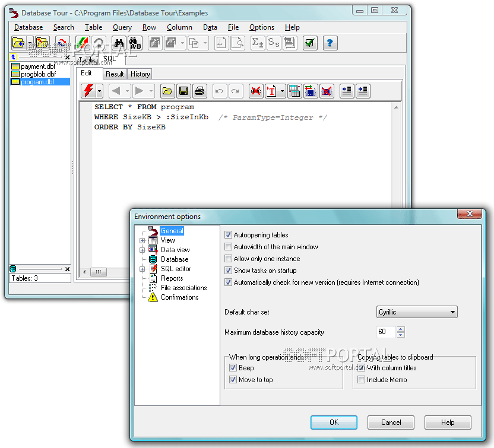Viewport: 494px width, 448px height.
Task: Toggle With column titles checkbox
Action: (362, 367)
